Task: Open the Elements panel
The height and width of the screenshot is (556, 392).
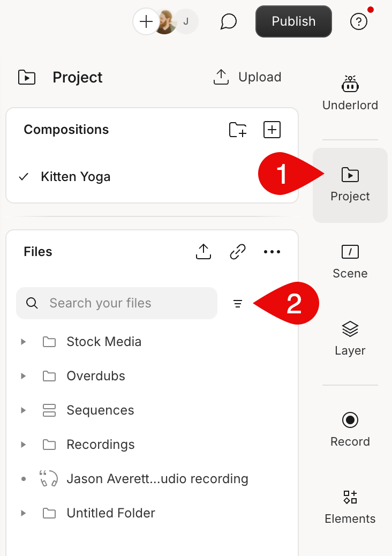Action: click(x=350, y=507)
